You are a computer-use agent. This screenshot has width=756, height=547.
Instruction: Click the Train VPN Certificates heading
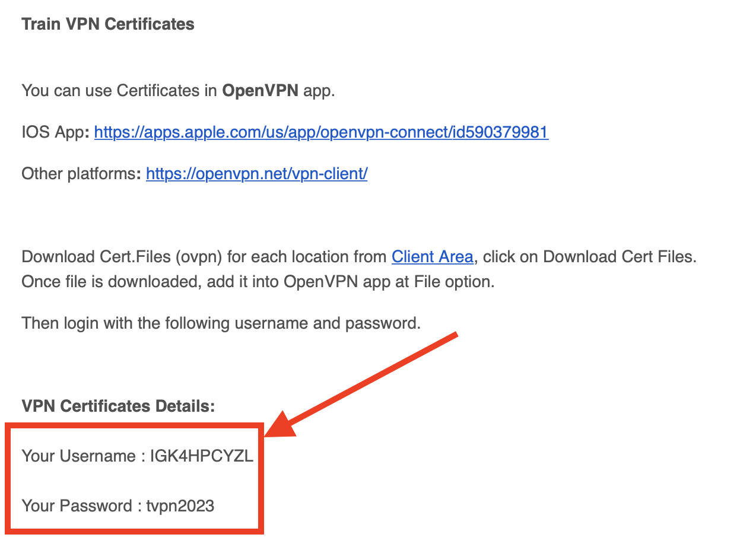(108, 24)
